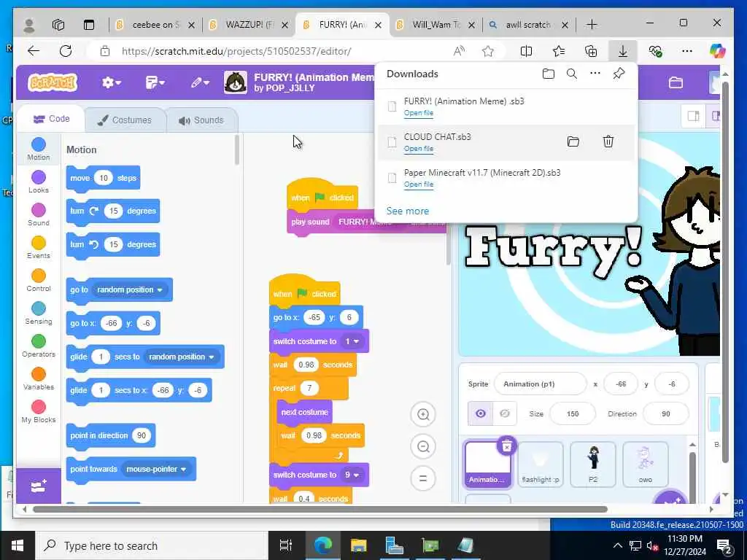The height and width of the screenshot is (560, 747).
Task: Delete CLOUD CHAT.sb3 download entry
Action: 608,141
